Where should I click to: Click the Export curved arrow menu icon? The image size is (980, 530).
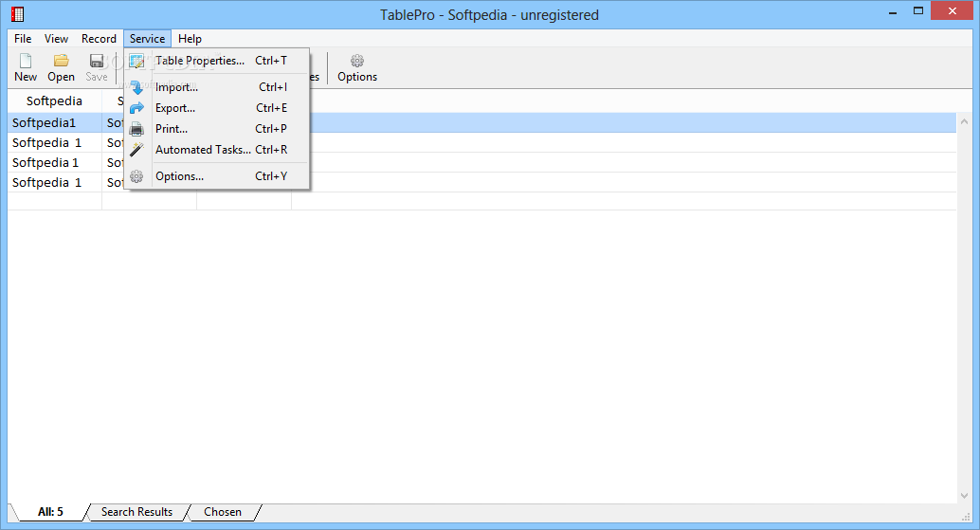coord(136,108)
